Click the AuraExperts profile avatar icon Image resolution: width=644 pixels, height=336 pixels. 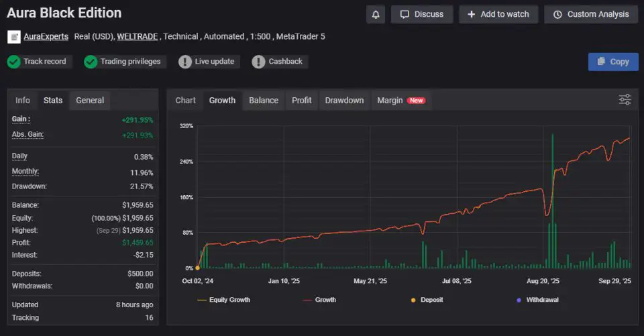click(x=13, y=36)
